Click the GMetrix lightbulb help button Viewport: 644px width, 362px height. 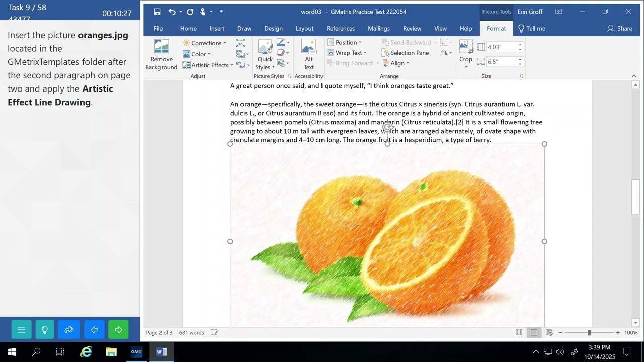click(x=45, y=330)
